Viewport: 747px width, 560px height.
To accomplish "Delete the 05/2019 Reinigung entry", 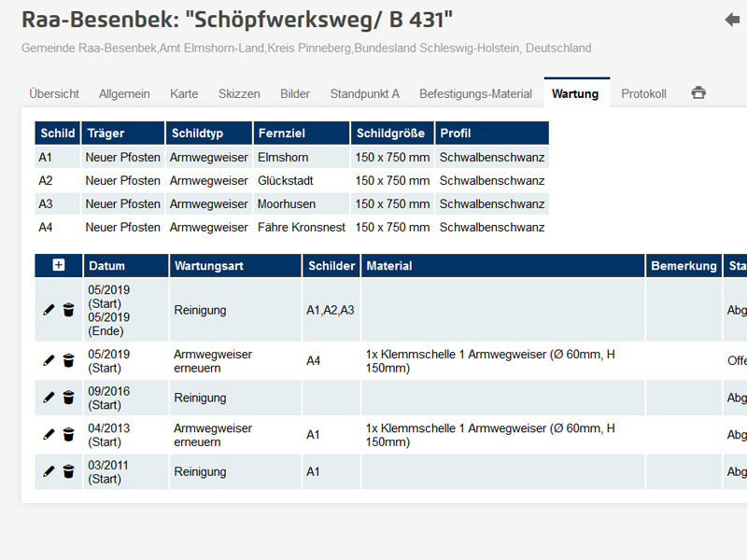I will pyautogui.click(x=68, y=310).
